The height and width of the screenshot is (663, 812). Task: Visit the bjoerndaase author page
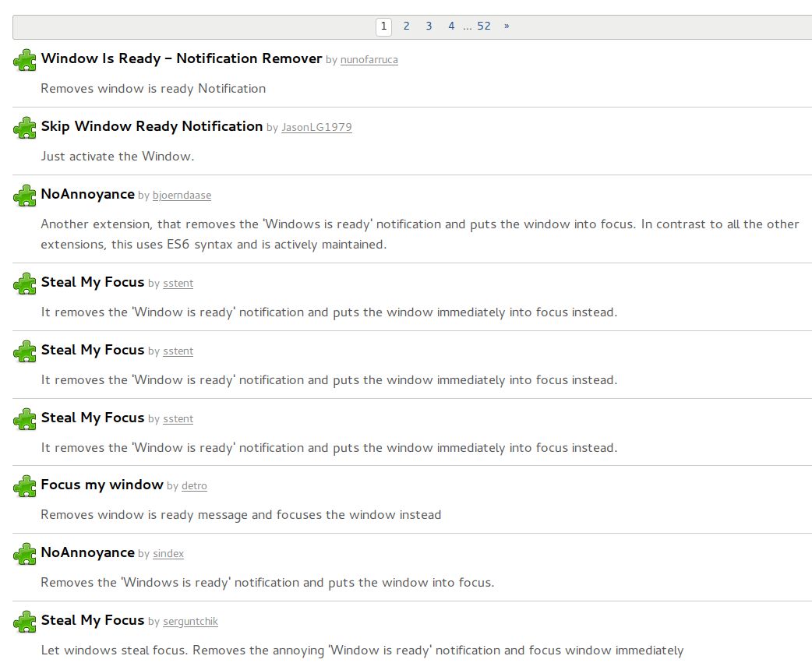[182, 196]
